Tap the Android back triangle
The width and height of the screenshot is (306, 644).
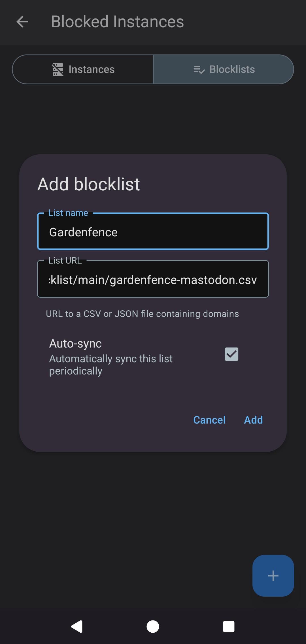pos(77,626)
